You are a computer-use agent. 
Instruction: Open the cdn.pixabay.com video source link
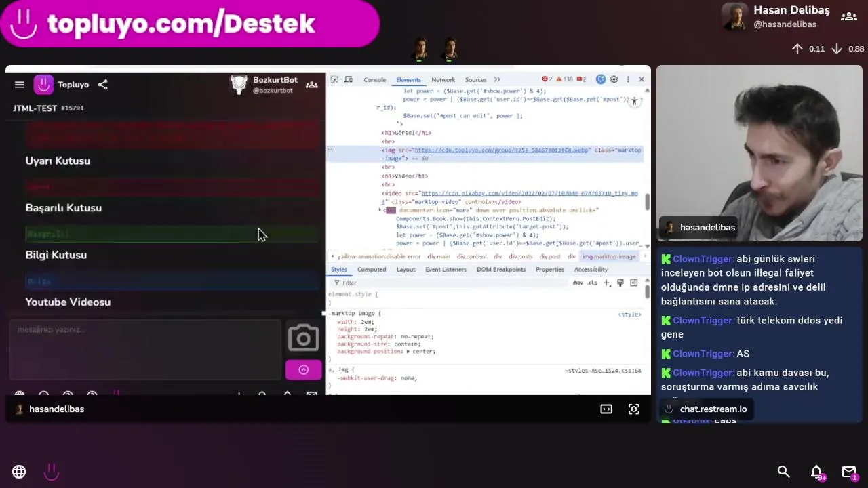pyautogui.click(x=529, y=194)
